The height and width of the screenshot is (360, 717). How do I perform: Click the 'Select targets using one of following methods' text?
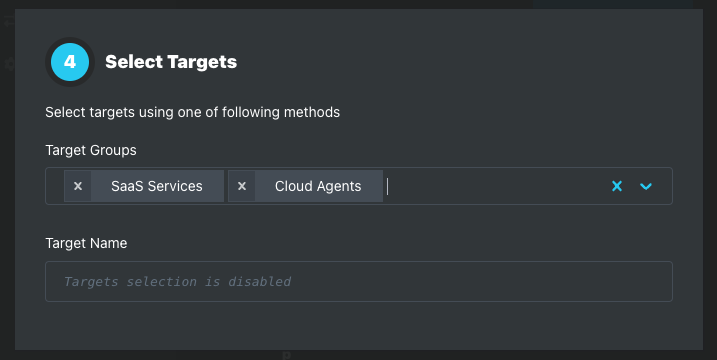click(193, 112)
